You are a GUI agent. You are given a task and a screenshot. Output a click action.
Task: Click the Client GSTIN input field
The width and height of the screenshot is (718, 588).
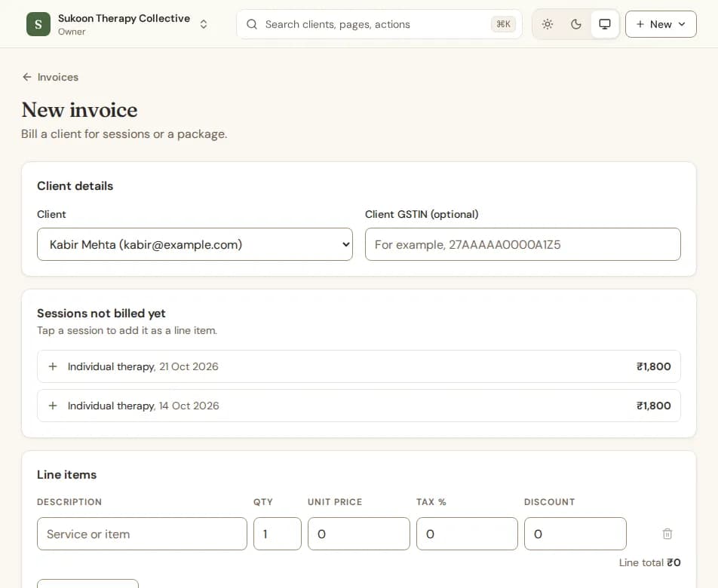point(523,244)
